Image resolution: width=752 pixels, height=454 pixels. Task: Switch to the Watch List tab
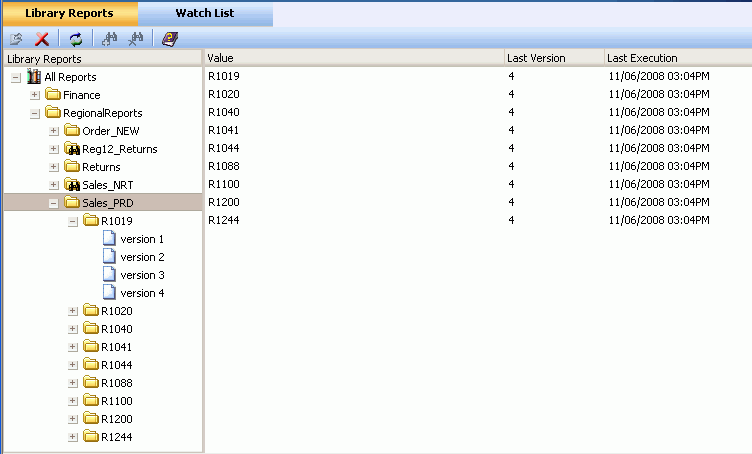tap(205, 13)
